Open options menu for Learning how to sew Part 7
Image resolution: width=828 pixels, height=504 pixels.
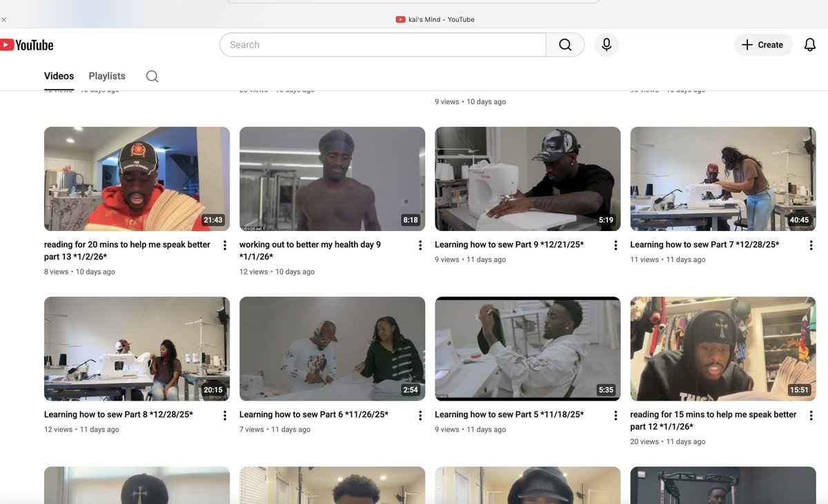click(811, 245)
